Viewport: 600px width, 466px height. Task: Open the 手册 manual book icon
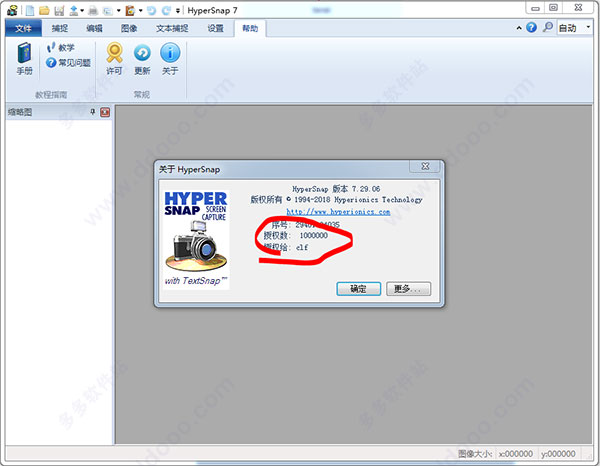click(x=24, y=59)
